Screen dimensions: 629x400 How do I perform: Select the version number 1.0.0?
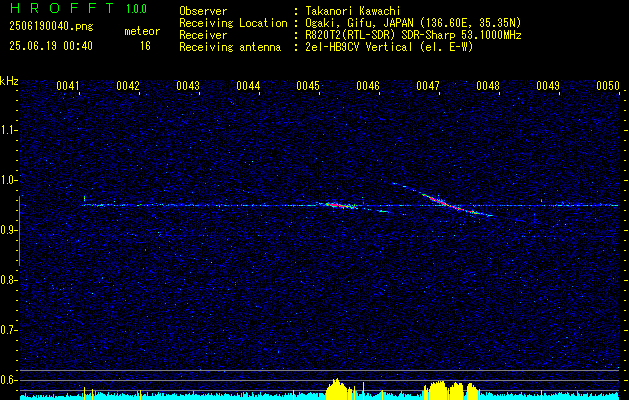[136, 9]
